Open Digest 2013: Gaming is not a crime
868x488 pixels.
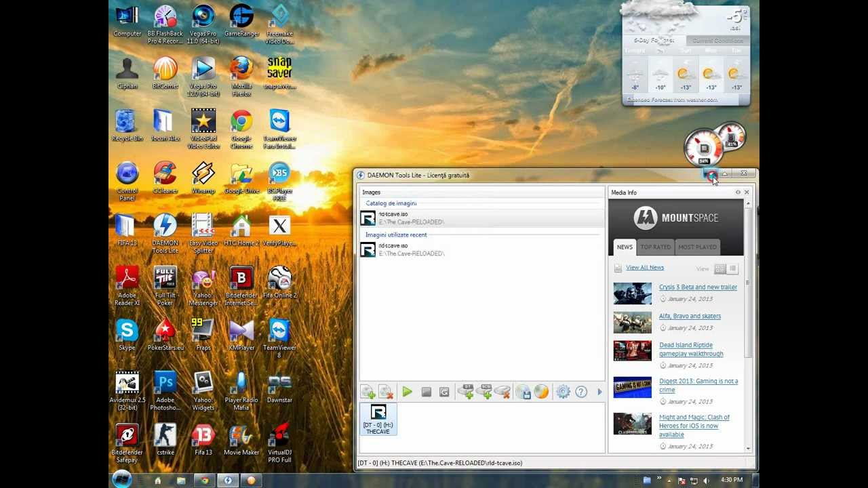coord(698,385)
